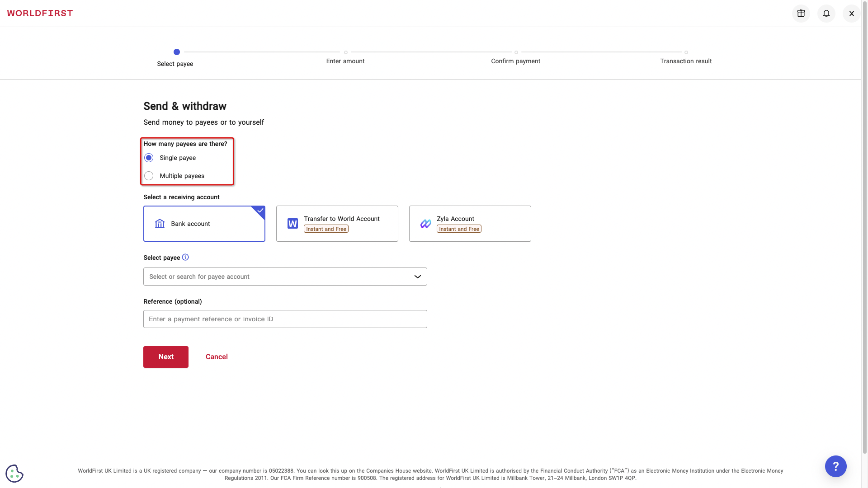Click the Cancel link
This screenshot has height=488, width=868.
pos(217,357)
